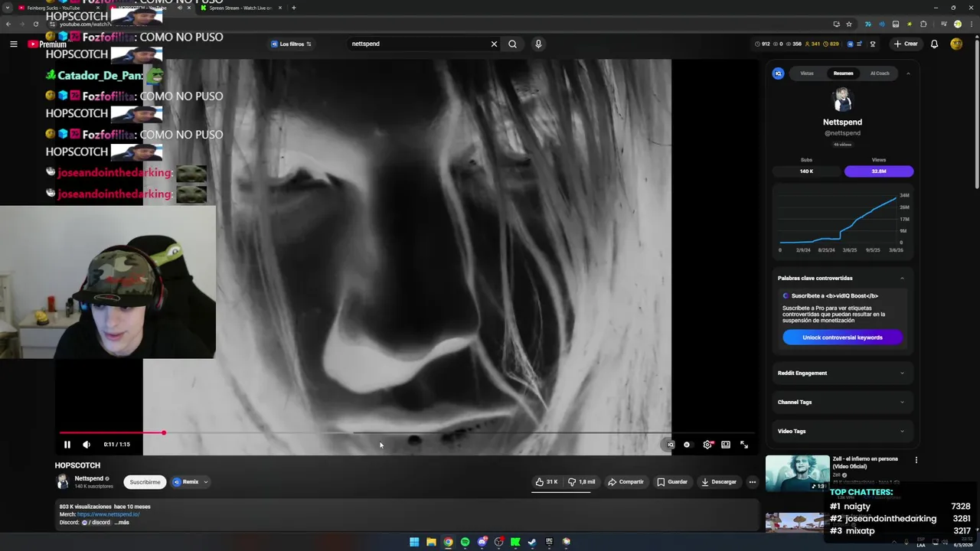This screenshot has width=980, height=551.
Task: Expand the Channel Tags section
Action: pos(841,403)
